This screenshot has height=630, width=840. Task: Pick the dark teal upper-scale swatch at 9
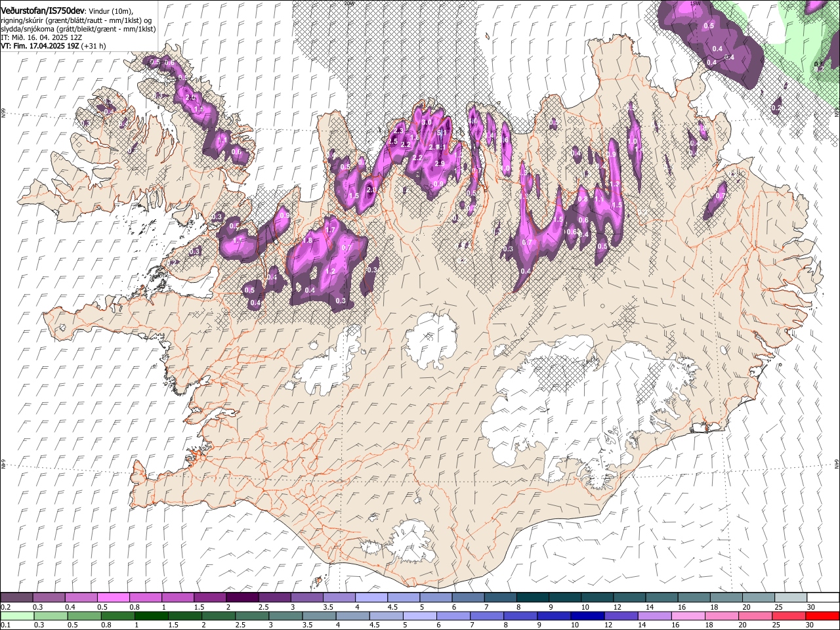point(564,597)
